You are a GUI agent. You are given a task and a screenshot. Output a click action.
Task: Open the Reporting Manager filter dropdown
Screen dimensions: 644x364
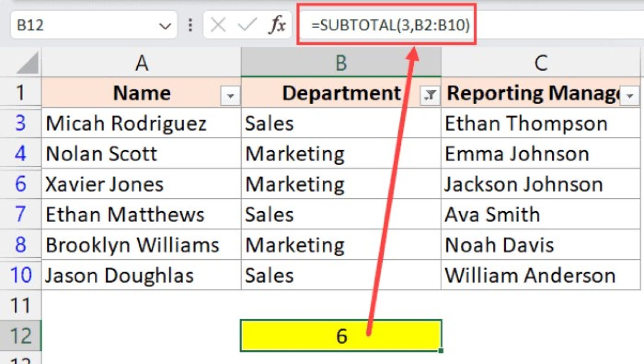(x=629, y=96)
